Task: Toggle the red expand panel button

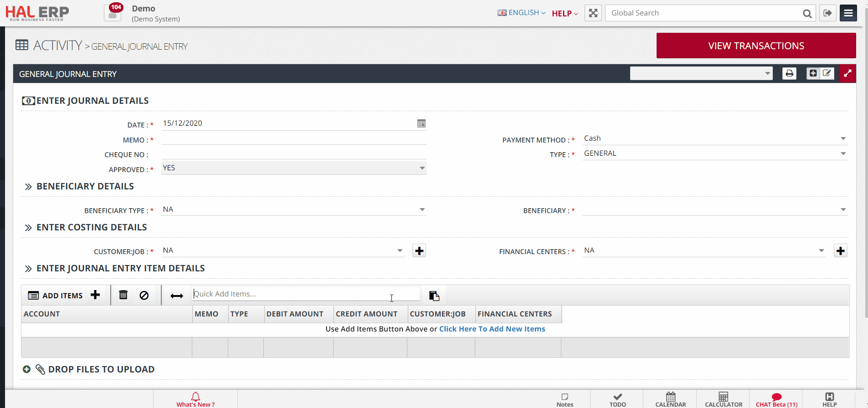Action: 847,74
